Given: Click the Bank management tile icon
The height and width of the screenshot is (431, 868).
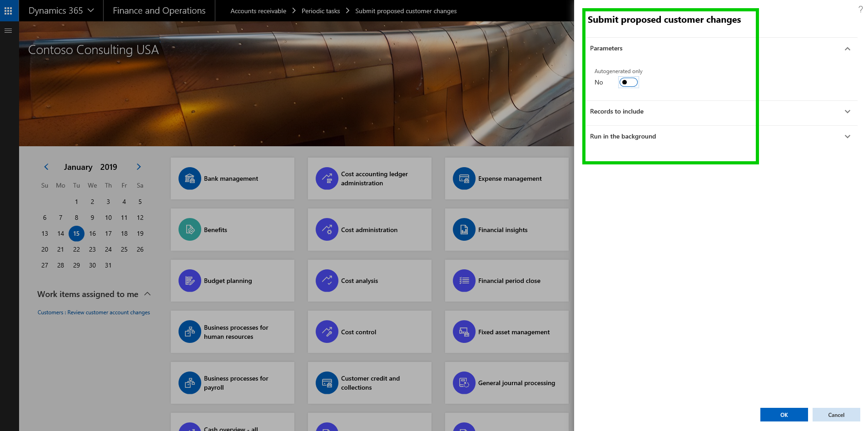Looking at the screenshot, I should 190,178.
